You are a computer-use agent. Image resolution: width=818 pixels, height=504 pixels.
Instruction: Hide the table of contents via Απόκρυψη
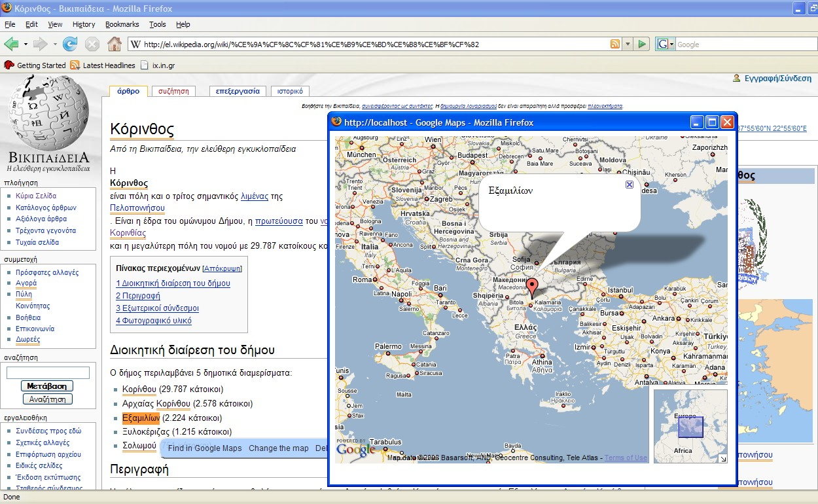222,268
